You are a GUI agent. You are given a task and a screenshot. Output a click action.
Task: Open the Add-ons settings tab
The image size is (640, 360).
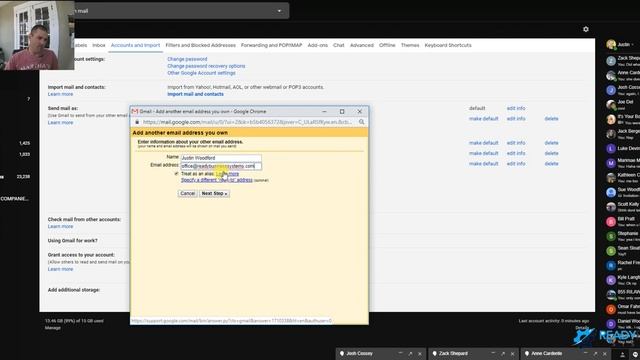click(318, 45)
